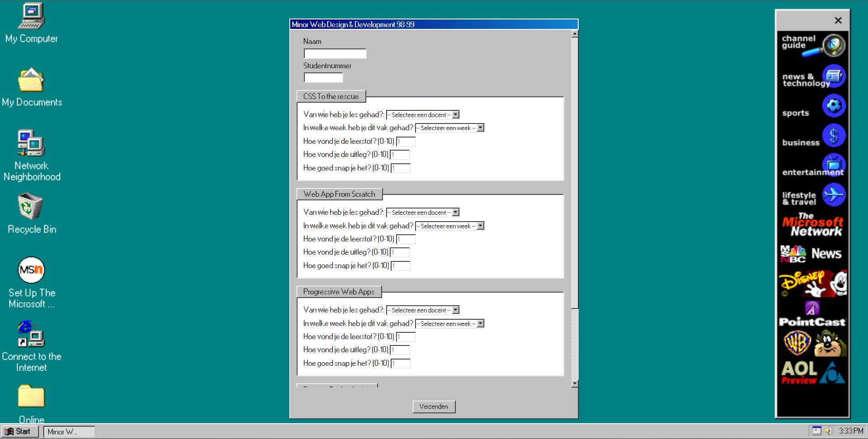Open the My Computer desktop icon
The image size is (868, 439).
coord(31,17)
